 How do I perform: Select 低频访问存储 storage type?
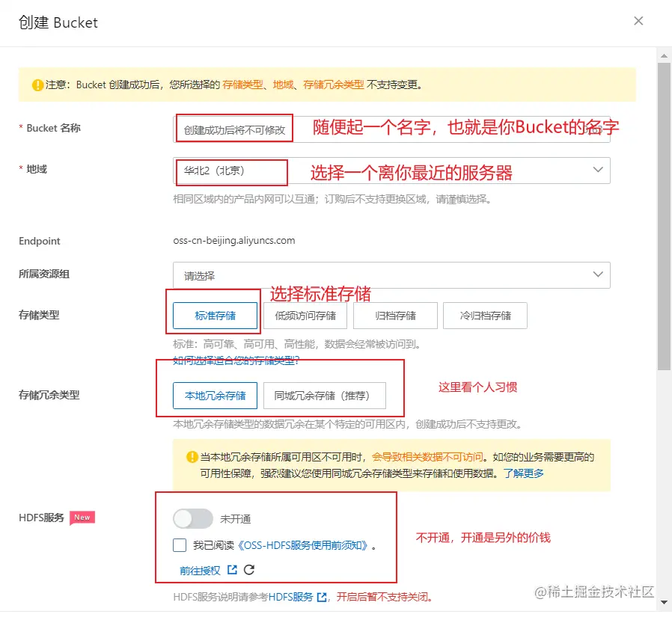[305, 316]
